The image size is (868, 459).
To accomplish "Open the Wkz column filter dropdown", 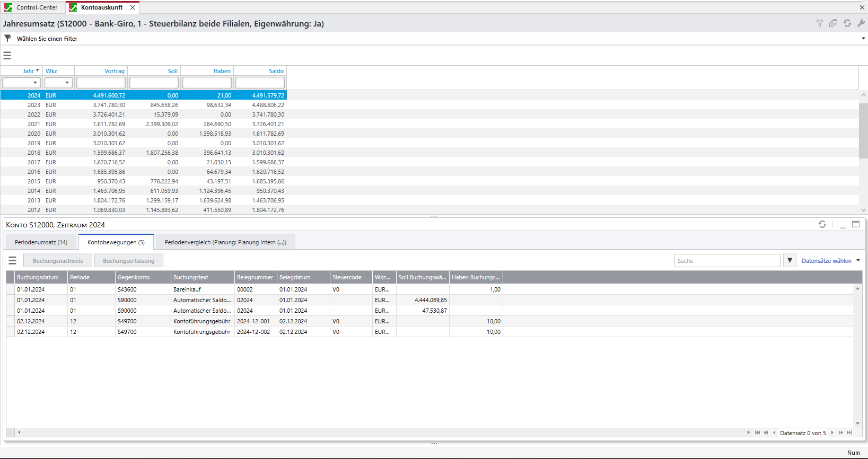I will coord(67,83).
